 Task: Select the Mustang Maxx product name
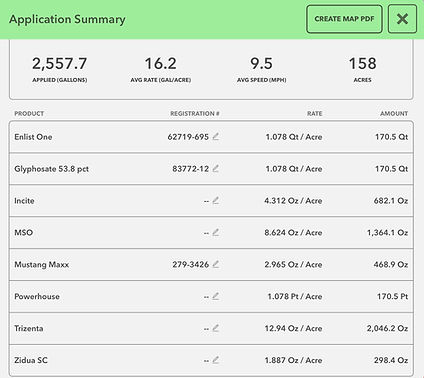coord(41,265)
